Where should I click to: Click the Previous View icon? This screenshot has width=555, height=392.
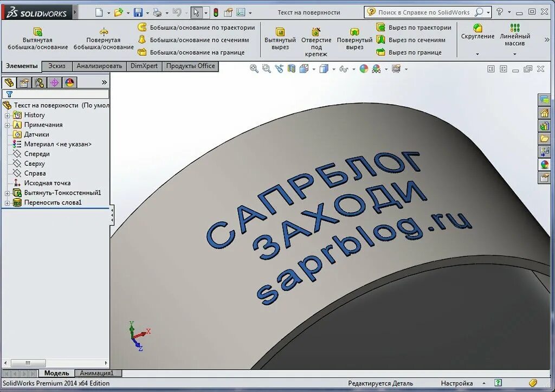click(x=279, y=69)
